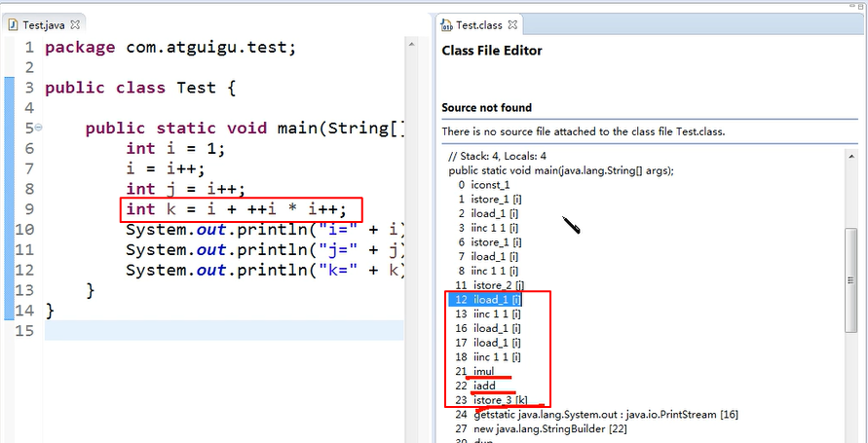Screen dimensions: 868x443
Task: Place cursor in 'package com.atguigu.test;' line
Action: pos(170,48)
